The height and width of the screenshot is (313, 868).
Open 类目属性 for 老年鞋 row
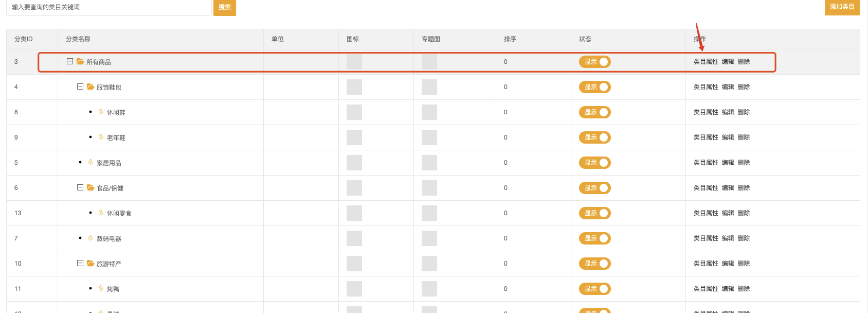point(706,137)
